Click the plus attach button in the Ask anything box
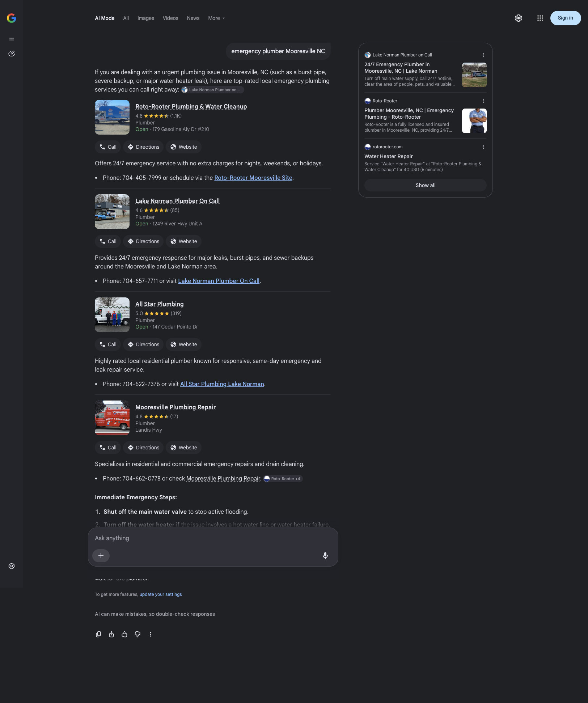Viewport: 588px width, 703px height. [101, 556]
